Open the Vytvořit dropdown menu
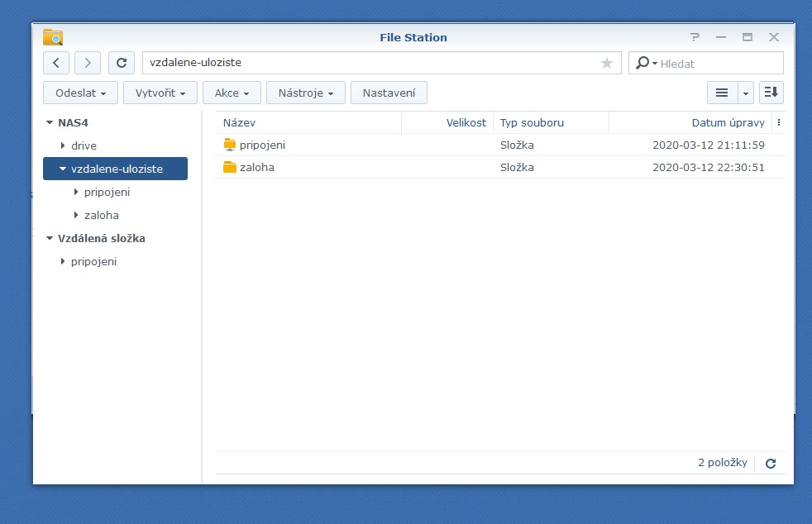Screen dimensions: 812x524 coord(160,93)
